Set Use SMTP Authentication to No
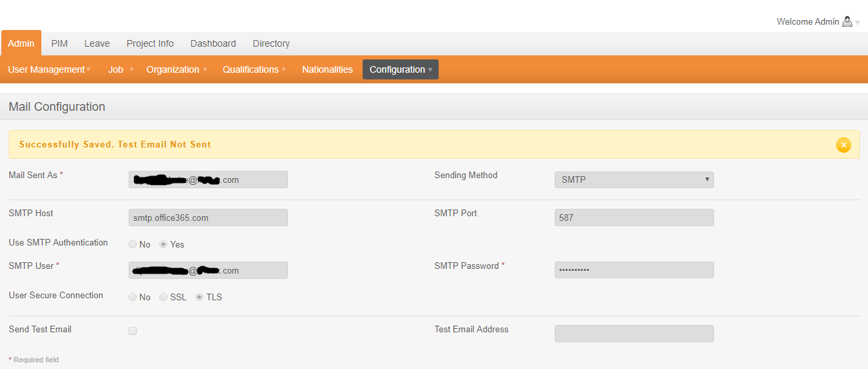The image size is (868, 369). click(x=133, y=244)
